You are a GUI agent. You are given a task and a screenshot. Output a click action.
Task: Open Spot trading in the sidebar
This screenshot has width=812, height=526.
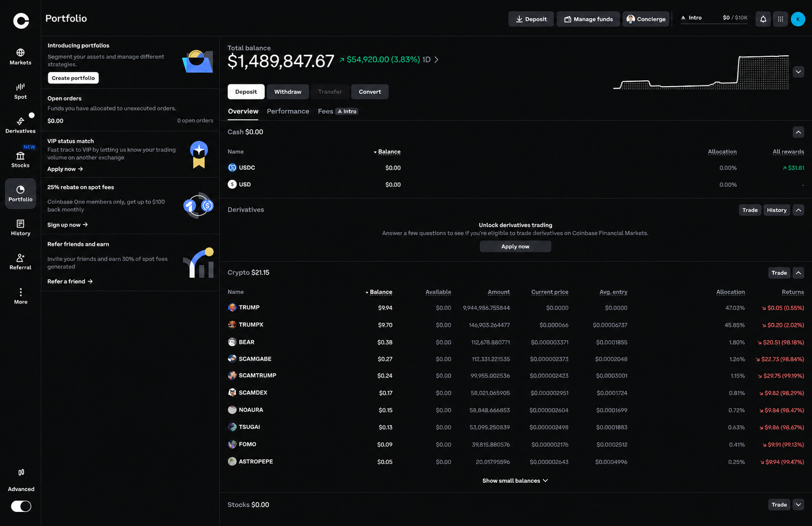[x=20, y=91]
